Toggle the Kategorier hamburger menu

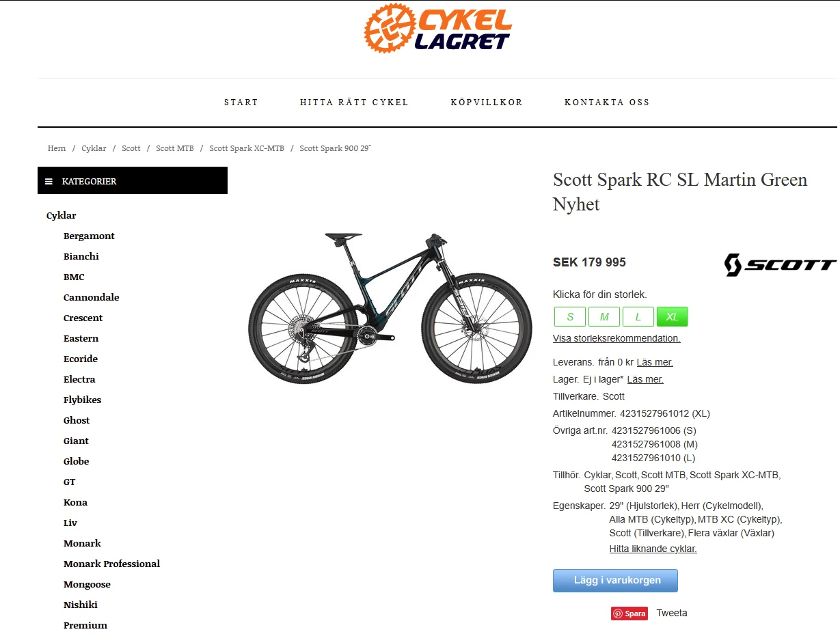pos(49,182)
